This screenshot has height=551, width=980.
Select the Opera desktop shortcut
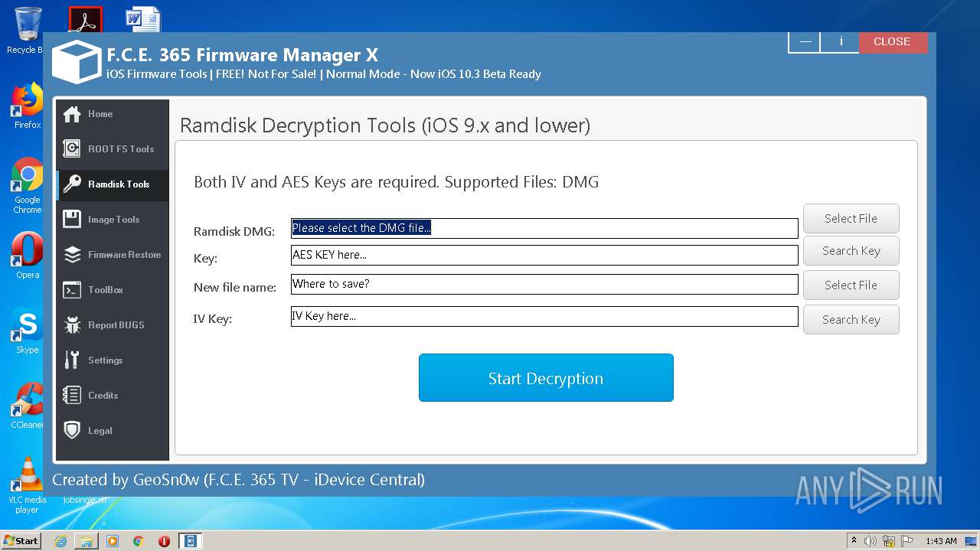tap(28, 255)
